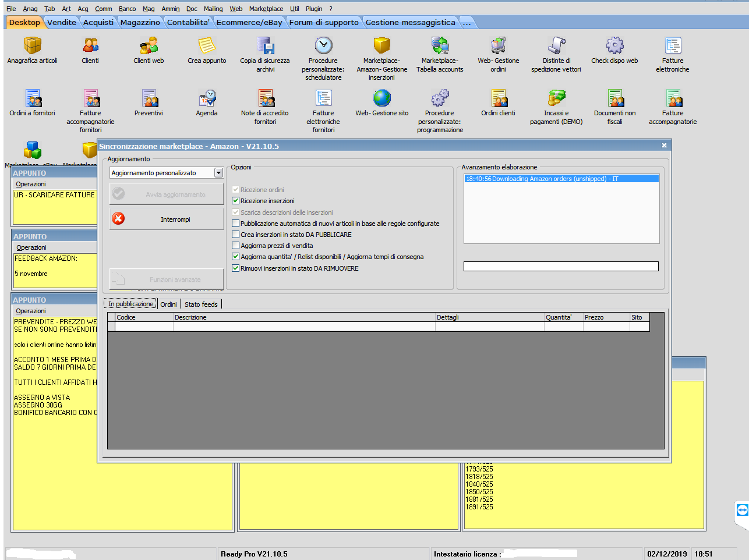Open the Marketplace menu
749x560 pixels.
pyautogui.click(x=266, y=9)
